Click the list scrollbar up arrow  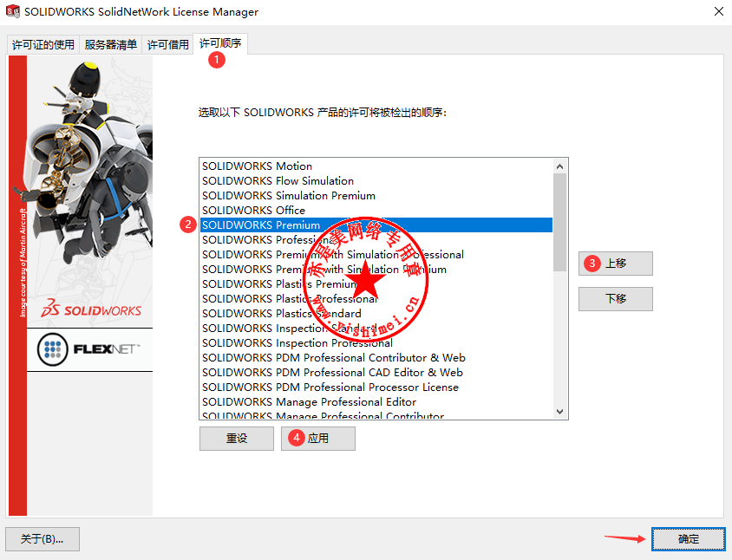tap(559, 166)
